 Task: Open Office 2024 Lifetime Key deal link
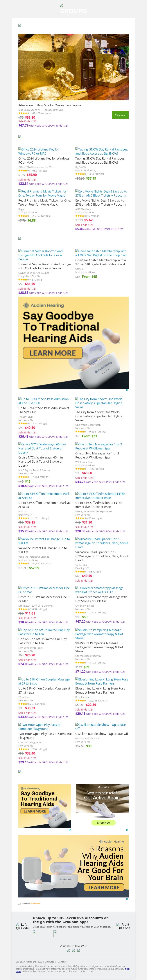pos(38,151)
